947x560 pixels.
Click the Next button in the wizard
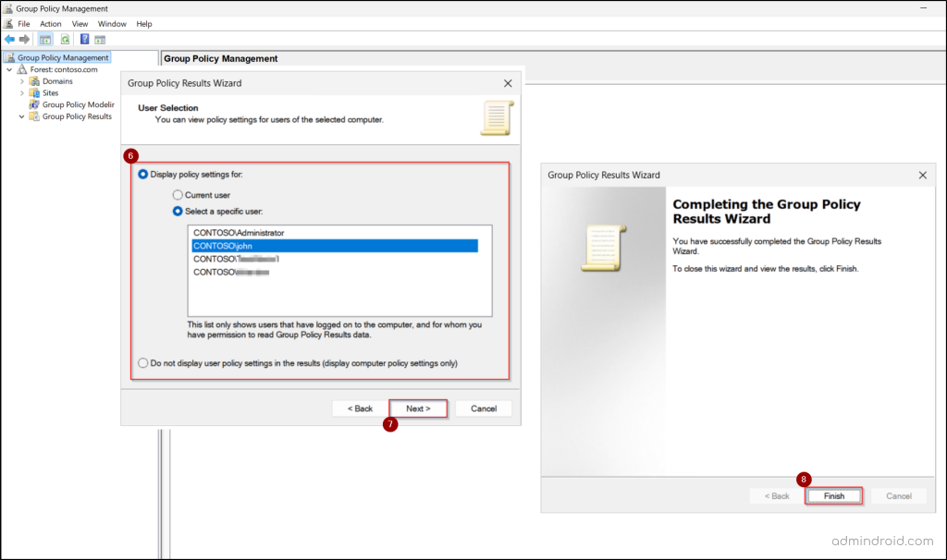pyautogui.click(x=418, y=408)
